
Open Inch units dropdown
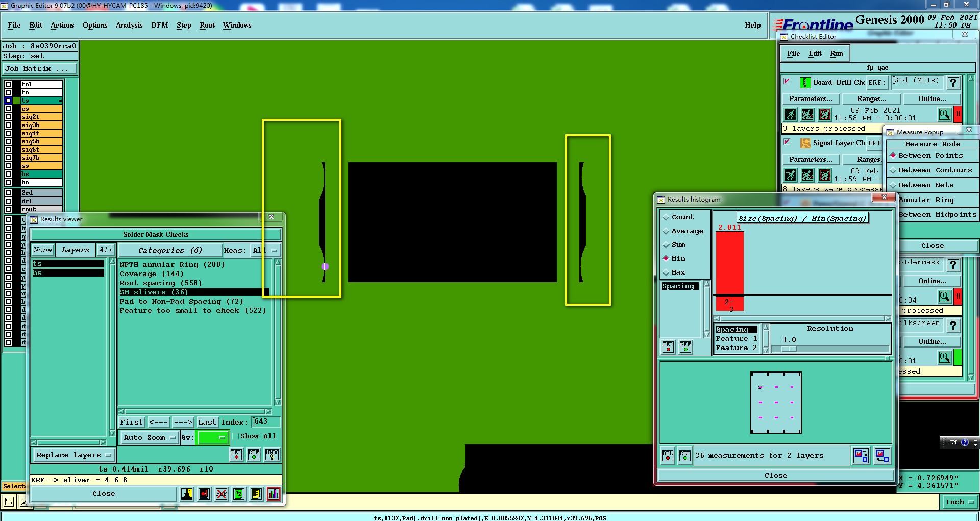coord(959,502)
